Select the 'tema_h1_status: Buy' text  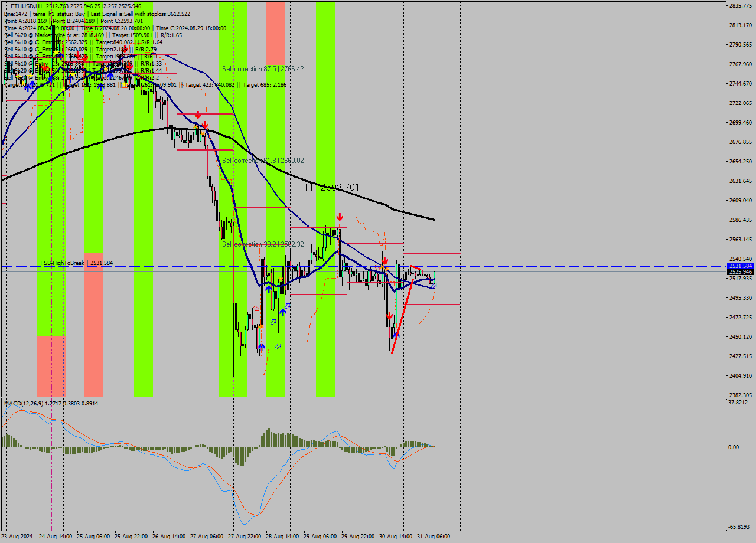pyautogui.click(x=60, y=13)
